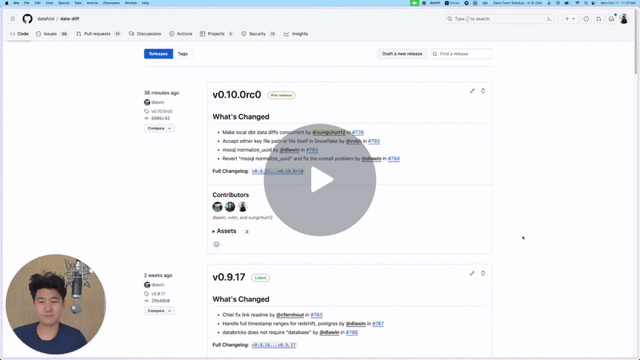Open the Insights tab
640x360 pixels.
click(x=296, y=34)
